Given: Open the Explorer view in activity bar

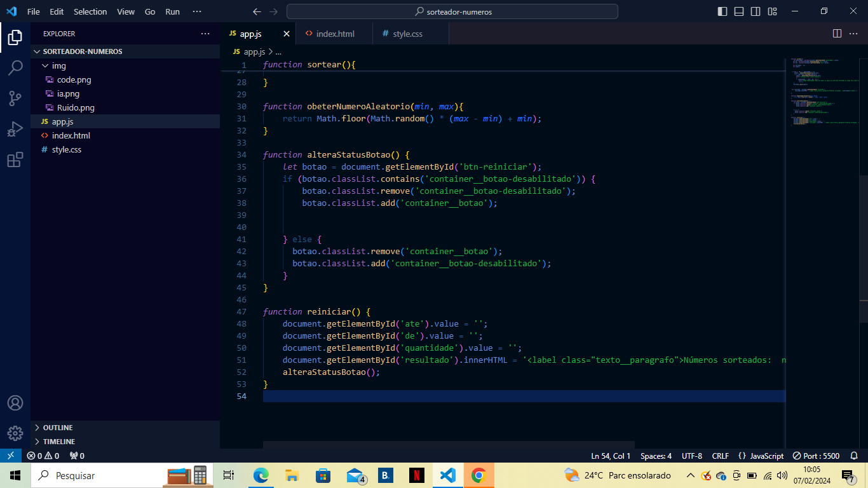Looking at the screenshot, I should (x=15, y=38).
